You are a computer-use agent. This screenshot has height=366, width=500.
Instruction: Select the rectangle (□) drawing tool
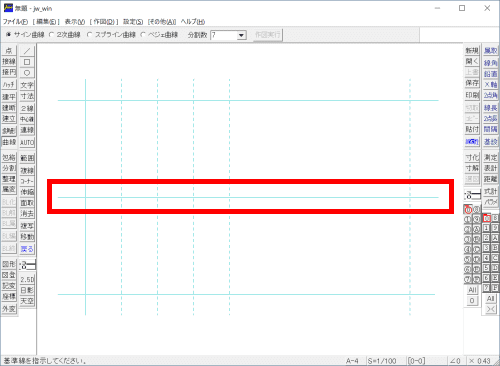(x=27, y=62)
